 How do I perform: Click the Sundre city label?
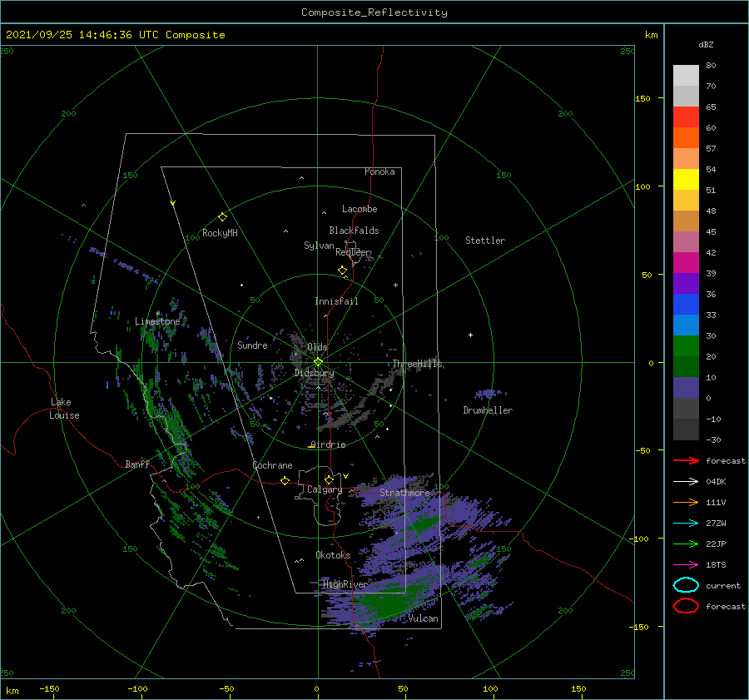(252, 345)
